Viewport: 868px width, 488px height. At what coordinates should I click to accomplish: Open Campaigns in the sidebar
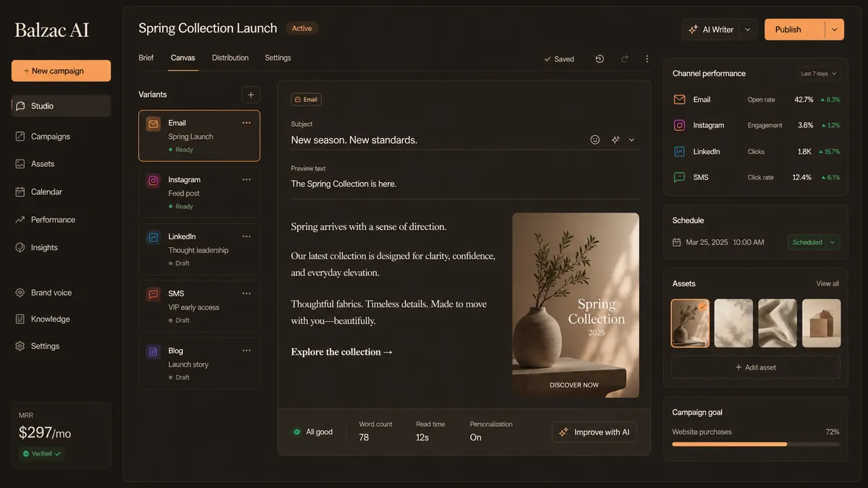[x=61, y=136]
